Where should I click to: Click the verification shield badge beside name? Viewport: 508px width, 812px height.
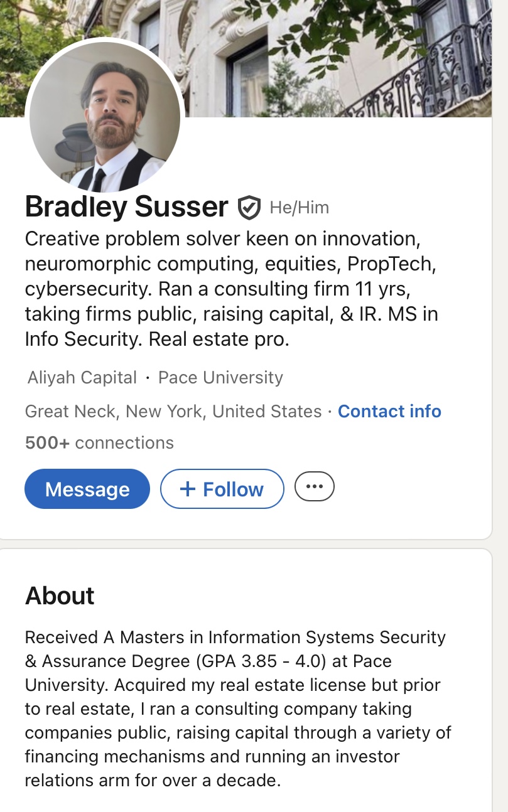click(249, 208)
